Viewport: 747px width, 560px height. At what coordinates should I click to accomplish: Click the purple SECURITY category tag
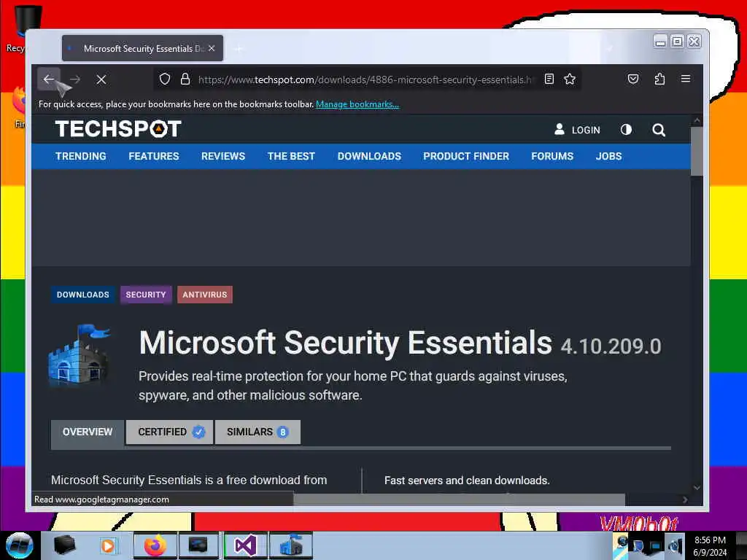(146, 295)
